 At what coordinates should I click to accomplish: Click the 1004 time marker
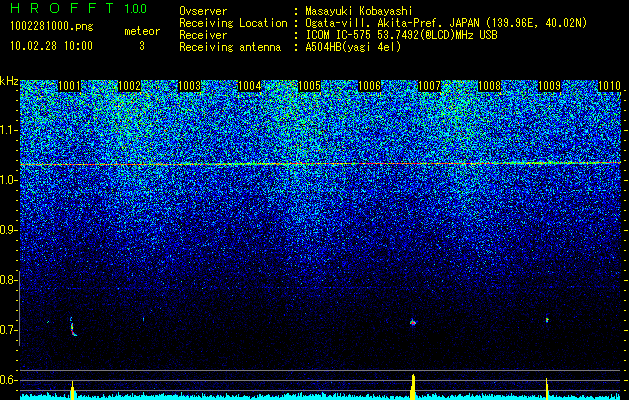250,86
